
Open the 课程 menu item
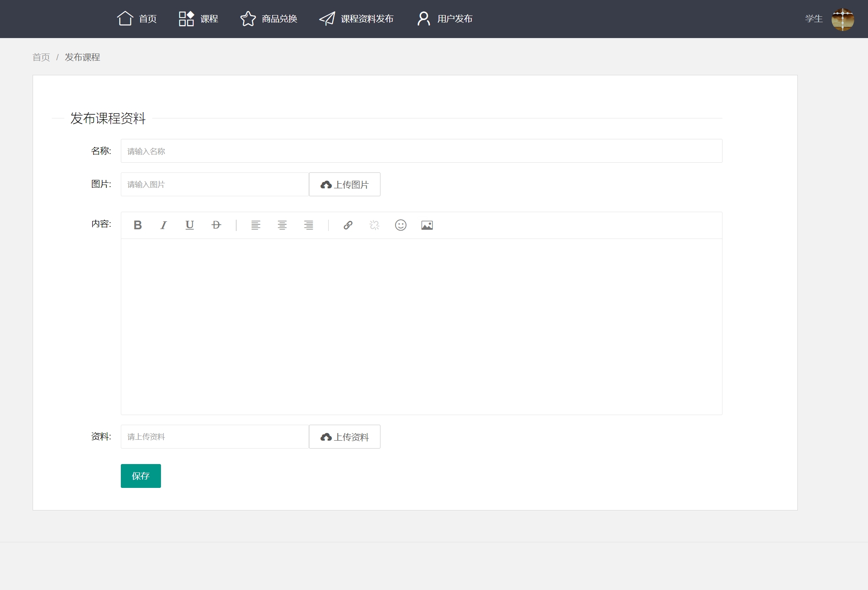click(198, 19)
